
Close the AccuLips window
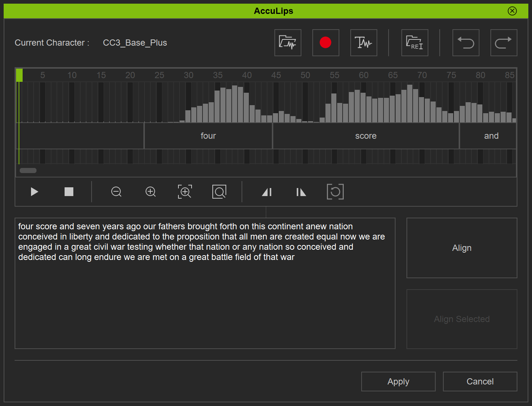(512, 11)
